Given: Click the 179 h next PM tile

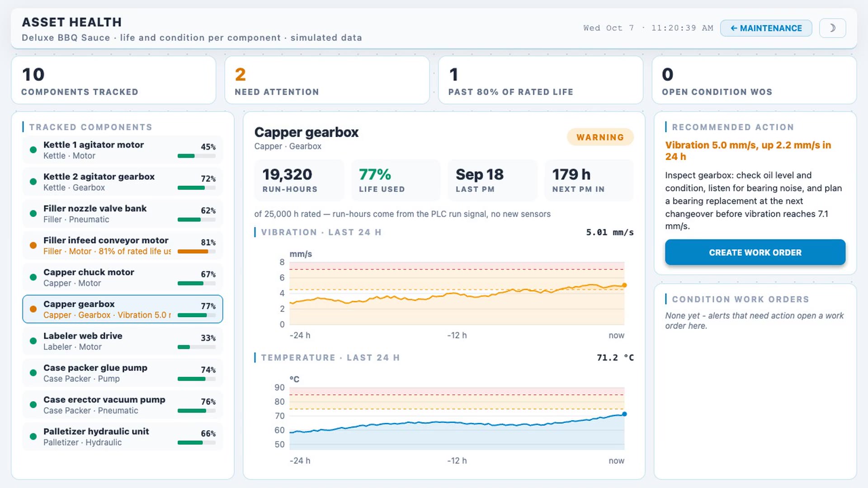Looking at the screenshot, I should 589,180.
